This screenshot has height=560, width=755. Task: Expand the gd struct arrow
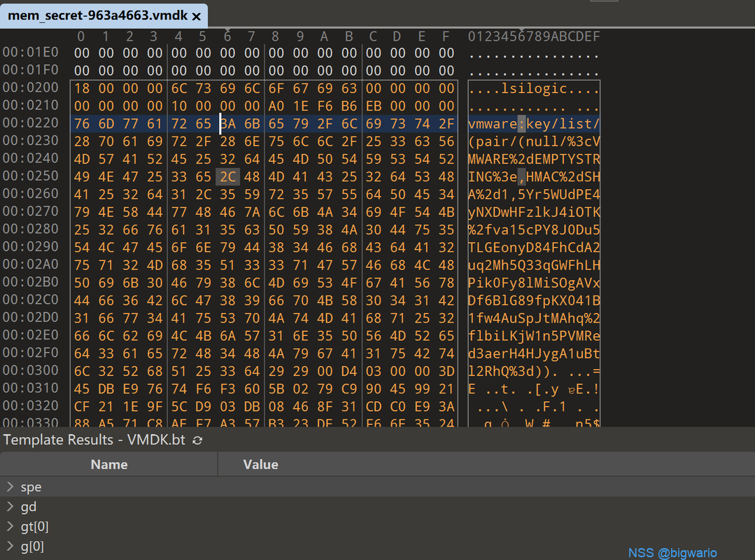tap(10, 506)
